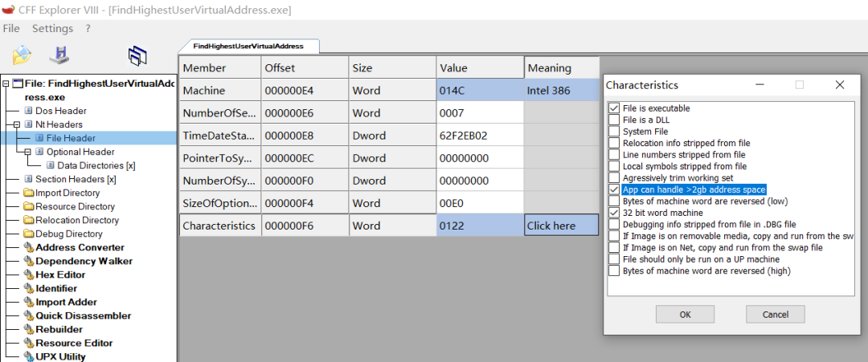Uncheck App can handle >2gb address space
This screenshot has width=868, height=362.
point(614,189)
